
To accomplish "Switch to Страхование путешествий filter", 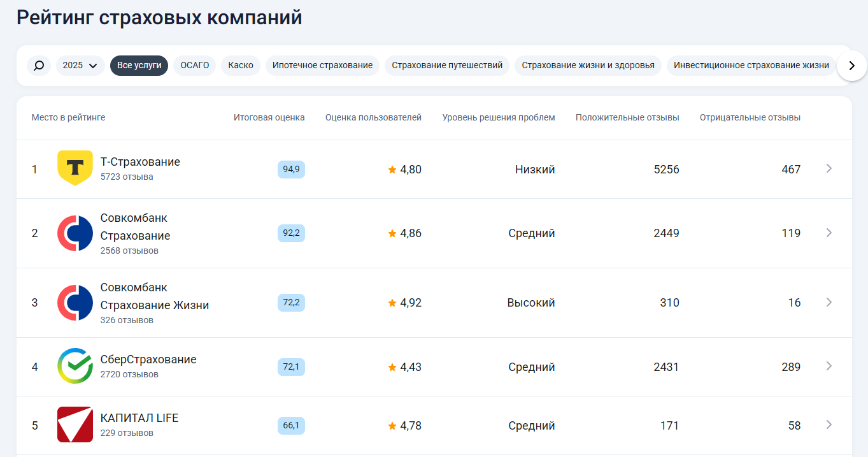I will click(447, 65).
